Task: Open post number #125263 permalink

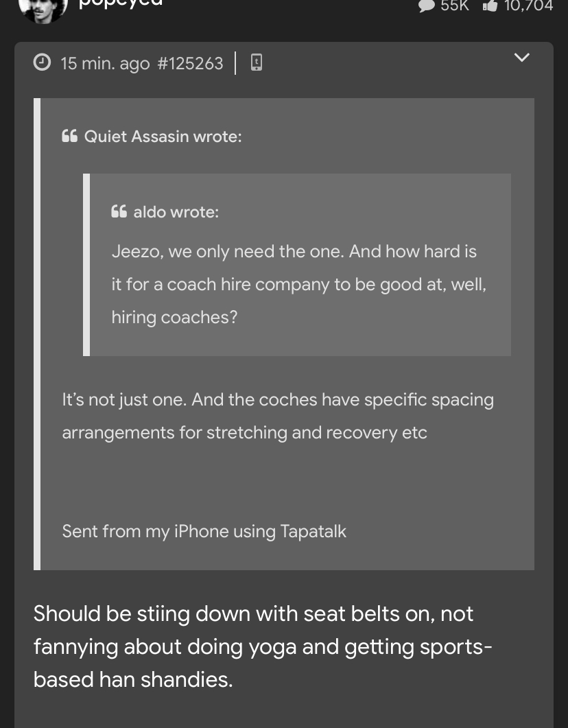Action: (190, 63)
